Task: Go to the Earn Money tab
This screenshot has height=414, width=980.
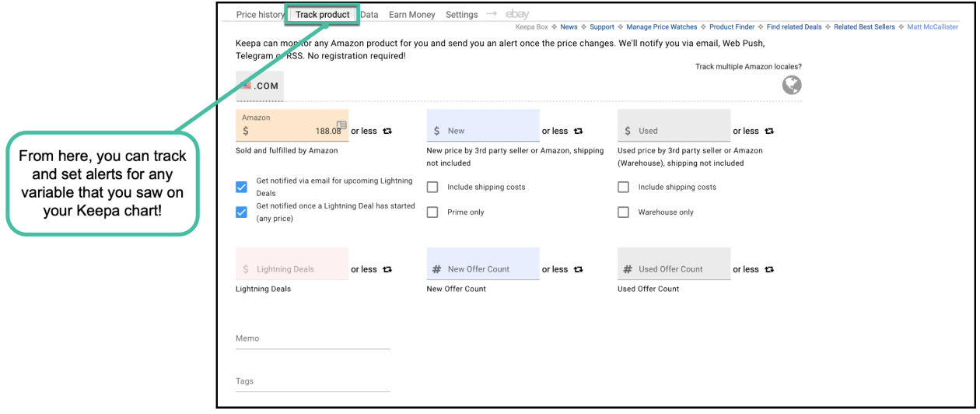Action: click(412, 15)
